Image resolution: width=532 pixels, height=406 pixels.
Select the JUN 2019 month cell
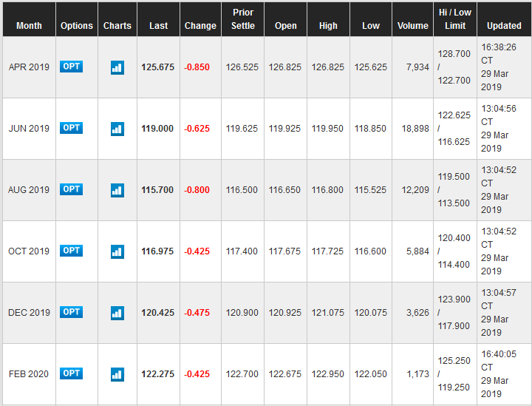point(29,129)
